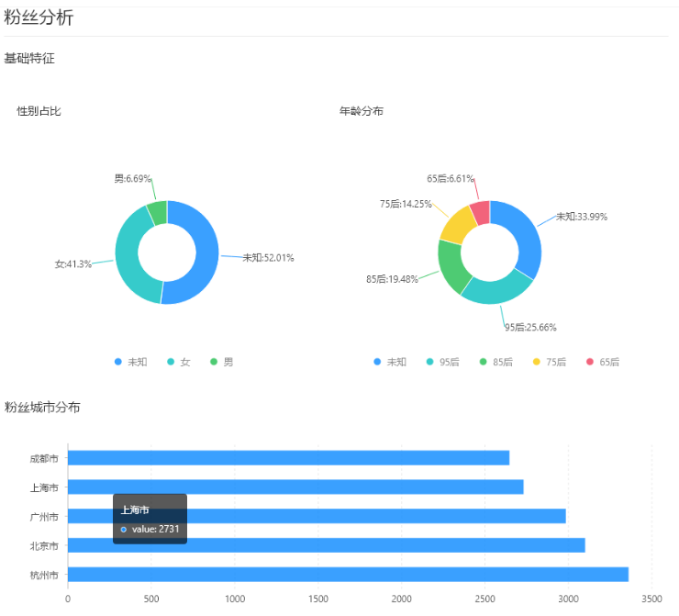
Task: Toggle 未知 legend in age distribution chart
Action: (390, 362)
